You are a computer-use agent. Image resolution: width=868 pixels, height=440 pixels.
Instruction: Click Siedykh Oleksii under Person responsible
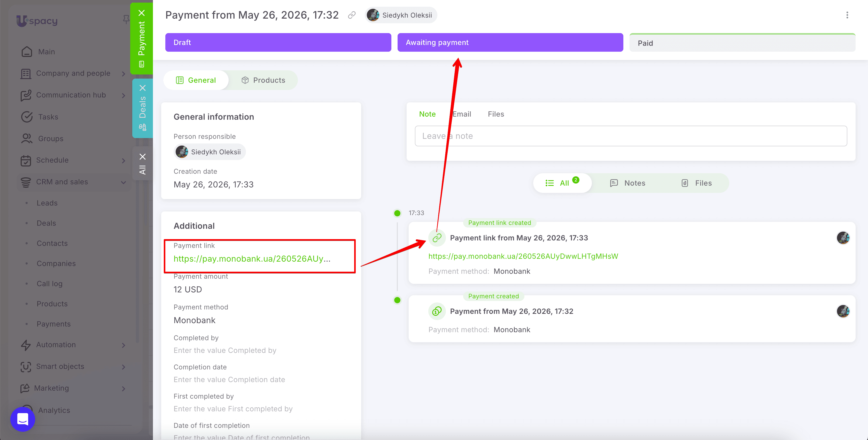[209, 152]
